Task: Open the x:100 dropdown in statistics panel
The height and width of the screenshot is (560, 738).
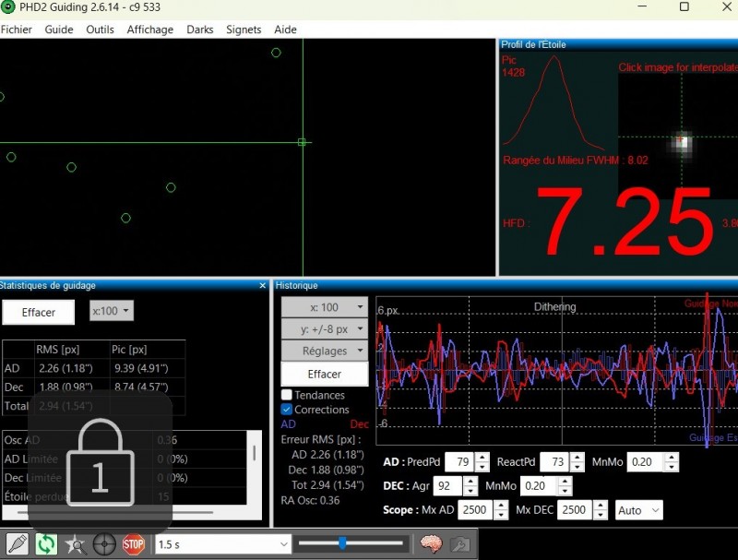Action: click(x=112, y=311)
